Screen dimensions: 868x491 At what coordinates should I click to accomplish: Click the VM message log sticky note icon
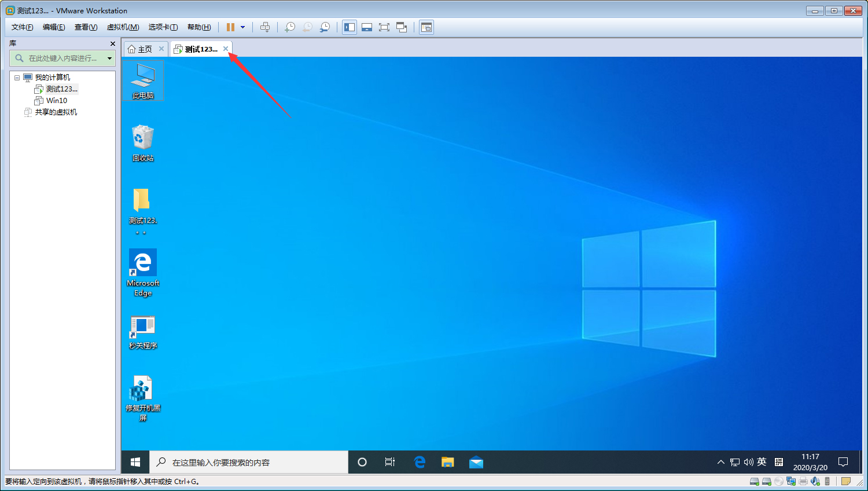point(845,481)
